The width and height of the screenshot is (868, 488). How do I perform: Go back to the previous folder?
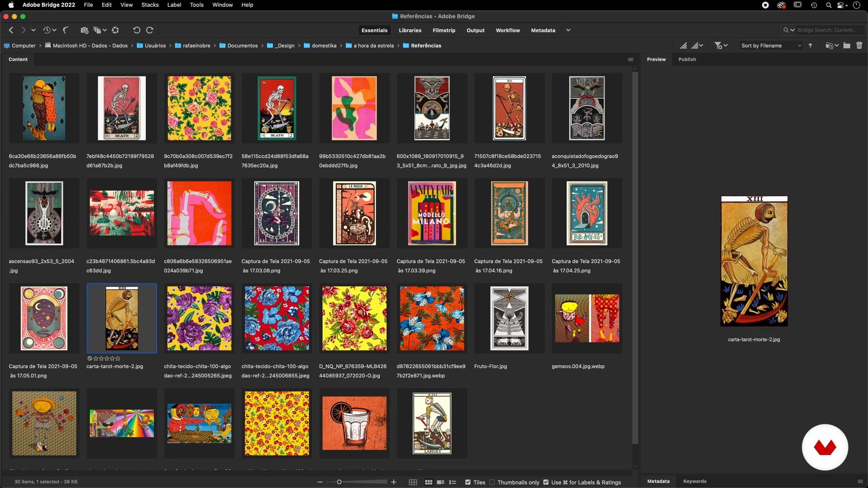tap(11, 30)
